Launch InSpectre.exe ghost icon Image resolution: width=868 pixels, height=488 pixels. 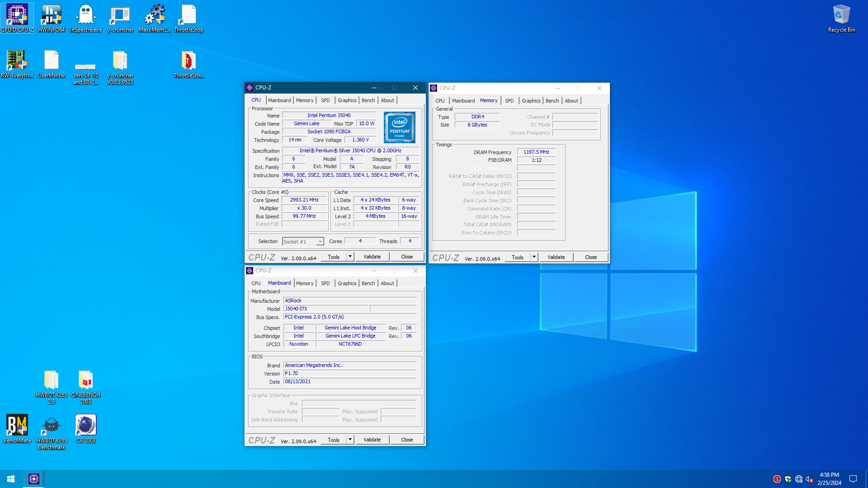click(x=86, y=19)
